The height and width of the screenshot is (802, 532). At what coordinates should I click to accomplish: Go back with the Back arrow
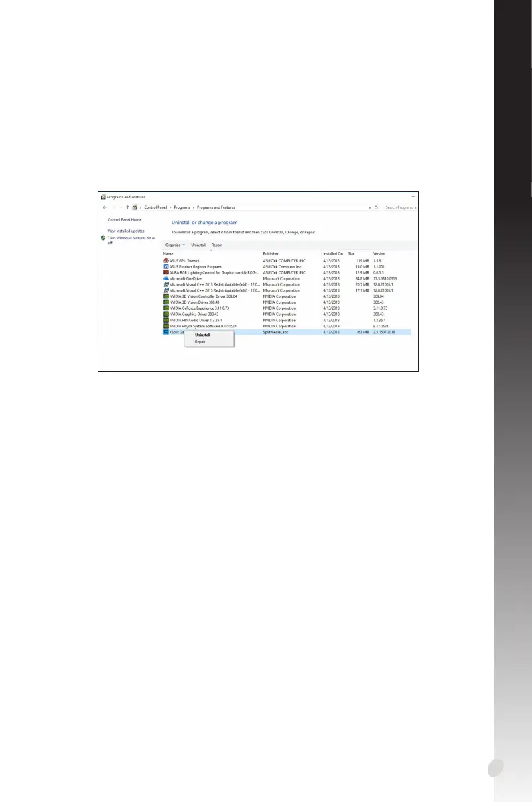click(105, 207)
